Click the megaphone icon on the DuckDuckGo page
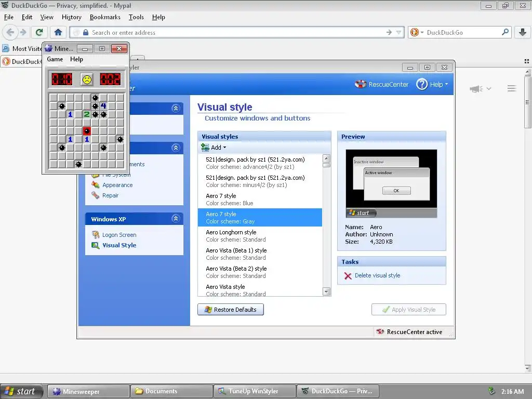 click(476, 89)
